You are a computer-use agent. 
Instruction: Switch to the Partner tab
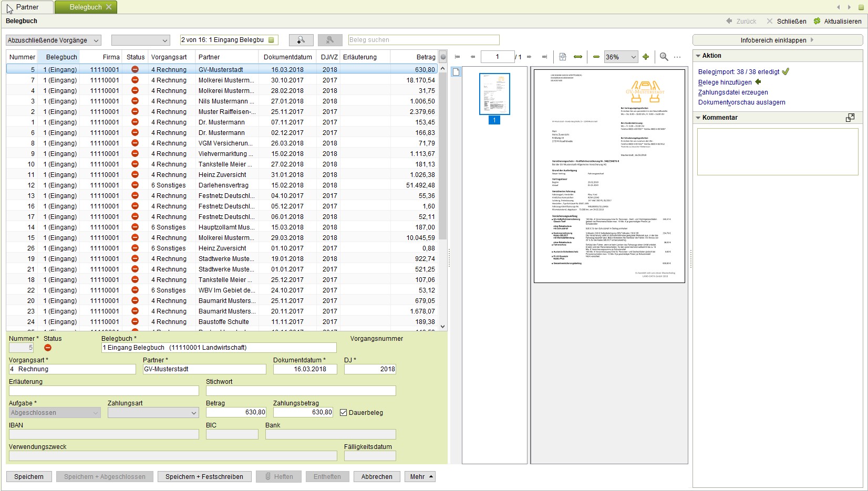[27, 7]
